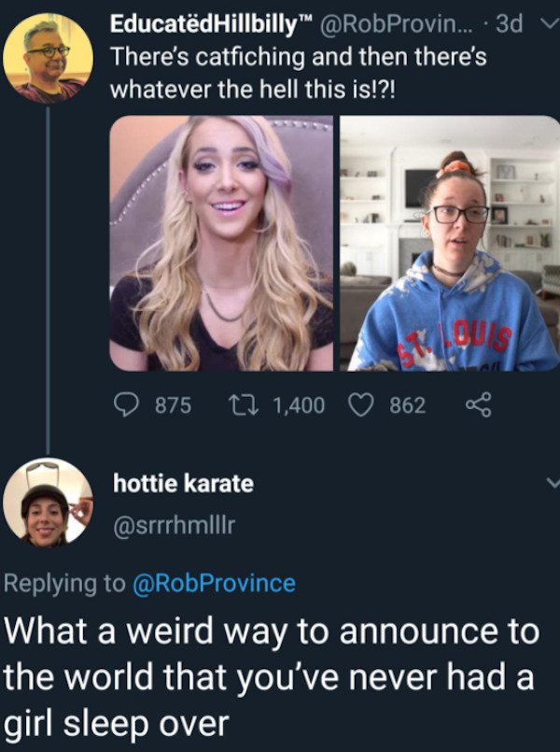
Task: Follow the blue @RobProvince mention link
Action: tap(214, 583)
